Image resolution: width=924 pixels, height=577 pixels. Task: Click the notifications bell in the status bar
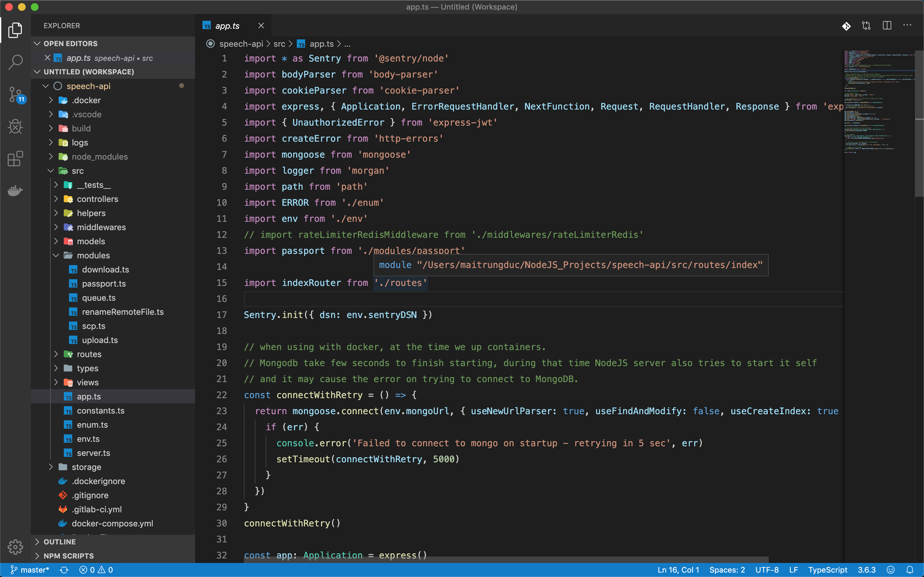pos(911,570)
